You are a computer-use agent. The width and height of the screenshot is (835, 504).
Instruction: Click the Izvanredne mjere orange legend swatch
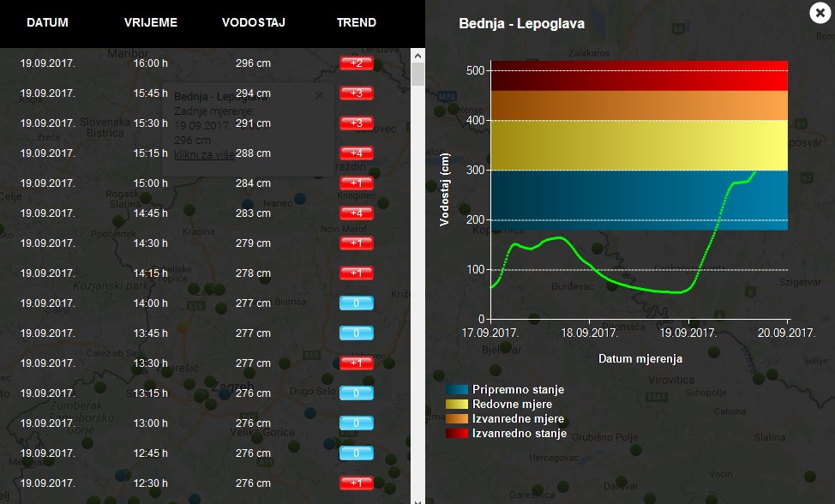pos(457,419)
